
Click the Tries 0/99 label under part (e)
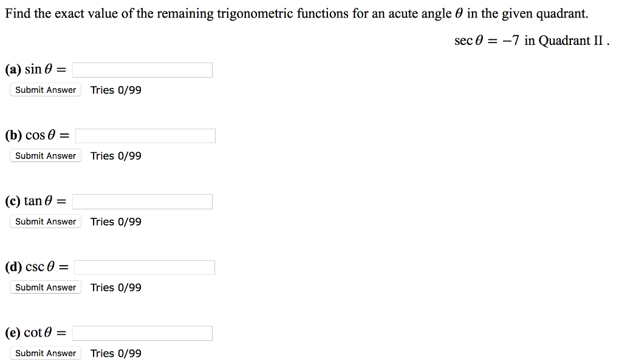pyautogui.click(x=115, y=352)
